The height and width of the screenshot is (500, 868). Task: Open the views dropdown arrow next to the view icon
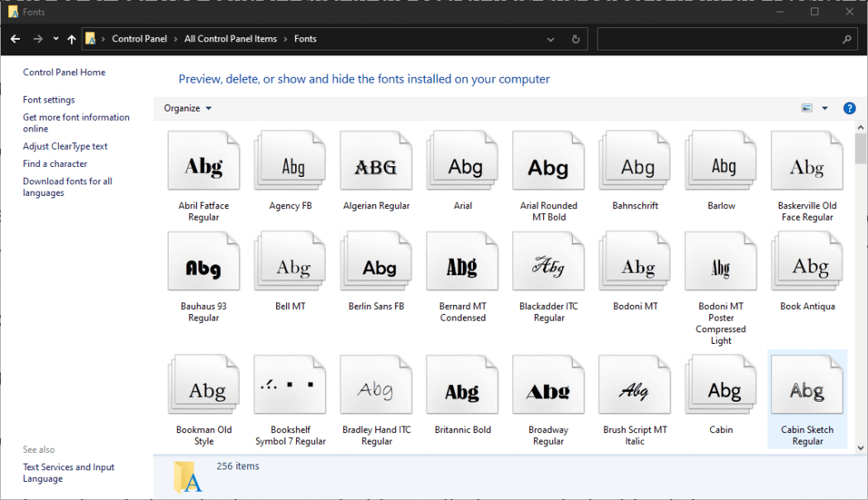point(826,107)
